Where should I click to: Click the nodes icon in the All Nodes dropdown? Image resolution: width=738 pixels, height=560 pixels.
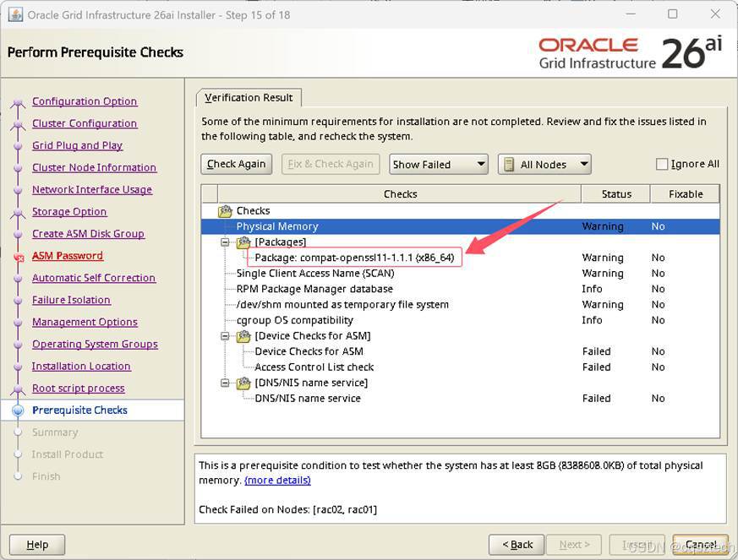[x=508, y=165]
